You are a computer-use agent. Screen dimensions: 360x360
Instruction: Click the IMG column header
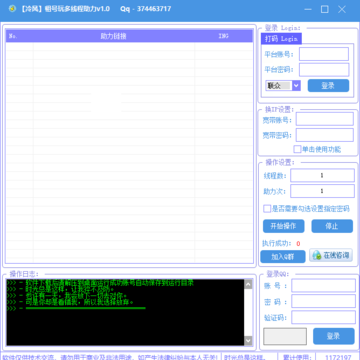[x=224, y=36]
